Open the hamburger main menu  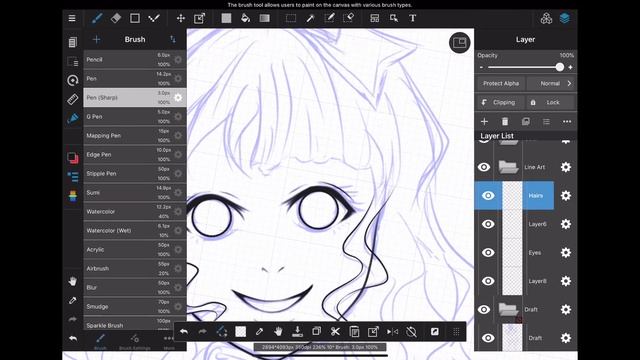click(x=72, y=18)
